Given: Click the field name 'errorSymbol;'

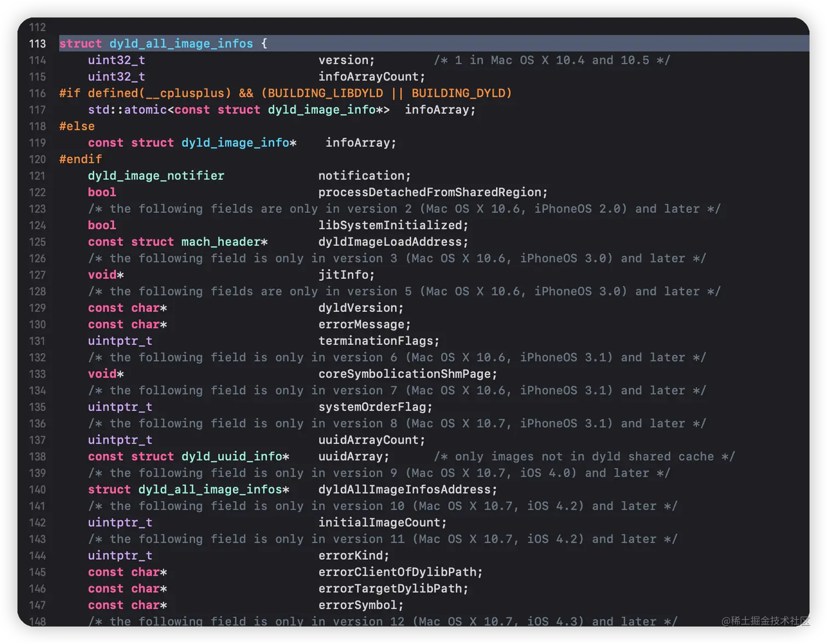Looking at the screenshot, I should click(361, 605).
